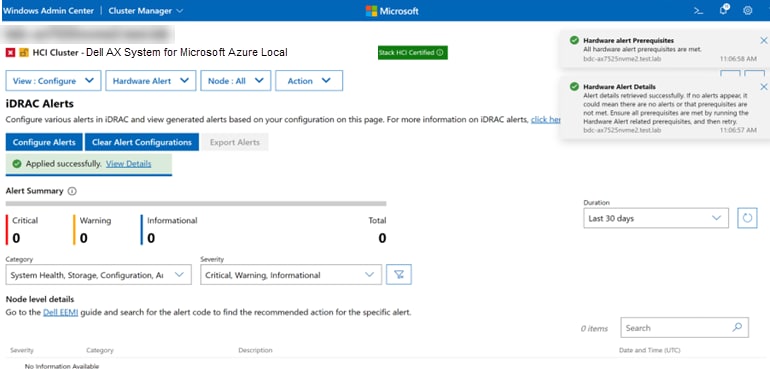Click the Microsoft logo in header
This screenshot has width=770, height=369.
(392, 11)
